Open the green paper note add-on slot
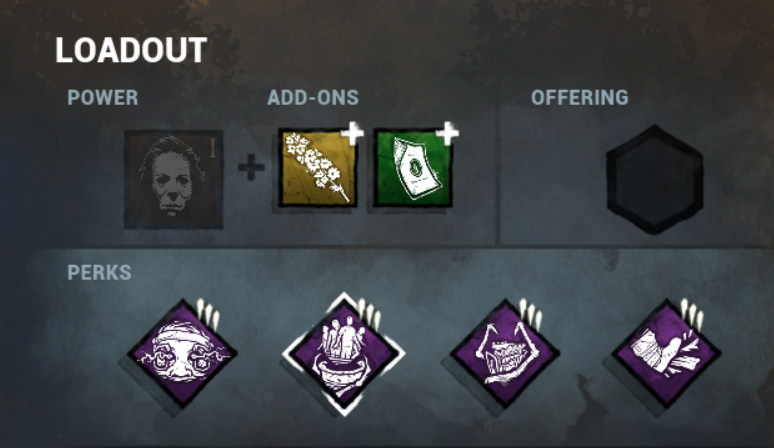Screen dimensions: 774x448 click(413, 168)
